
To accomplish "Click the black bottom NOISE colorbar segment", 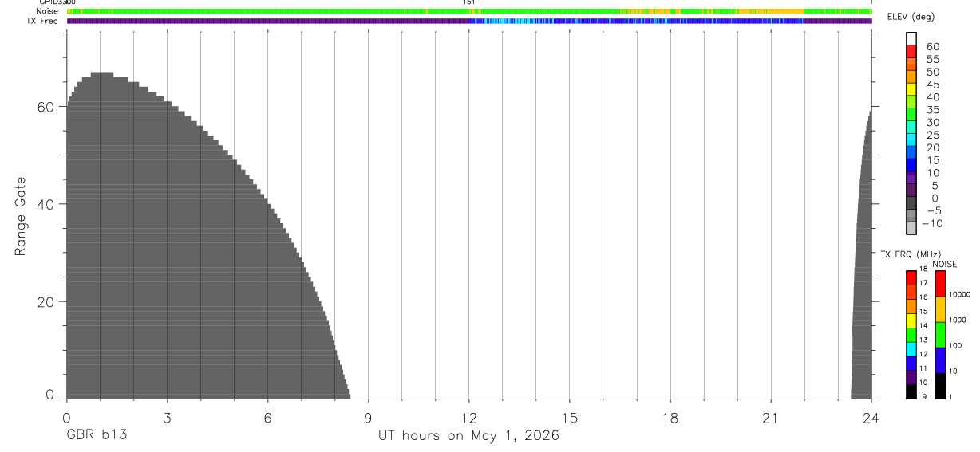I will tap(941, 386).
